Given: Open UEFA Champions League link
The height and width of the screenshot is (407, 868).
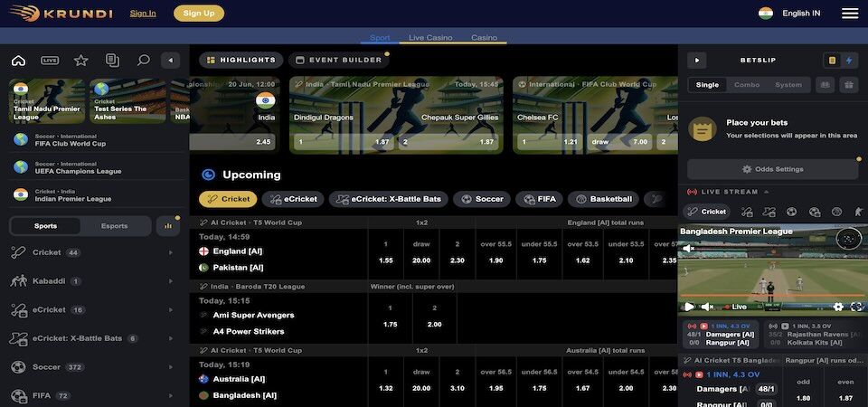Looking at the screenshot, I should [98, 167].
